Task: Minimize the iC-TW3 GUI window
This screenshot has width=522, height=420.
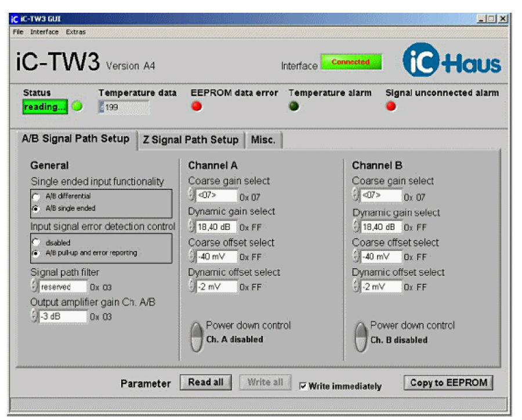Action: (x=481, y=19)
